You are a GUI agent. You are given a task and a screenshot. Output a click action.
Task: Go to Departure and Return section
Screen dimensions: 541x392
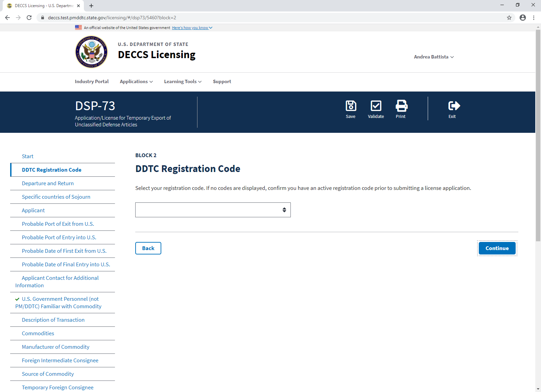tap(48, 183)
